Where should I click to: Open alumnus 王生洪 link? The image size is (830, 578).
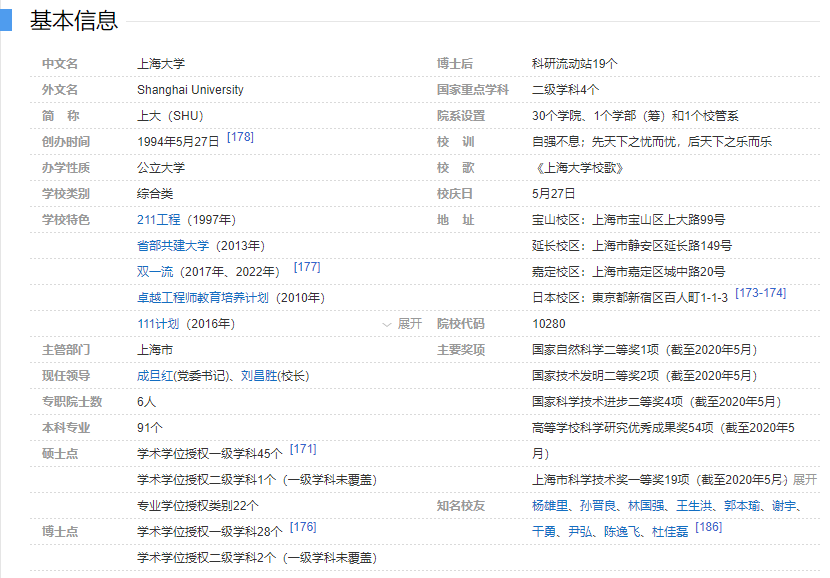pos(694,506)
